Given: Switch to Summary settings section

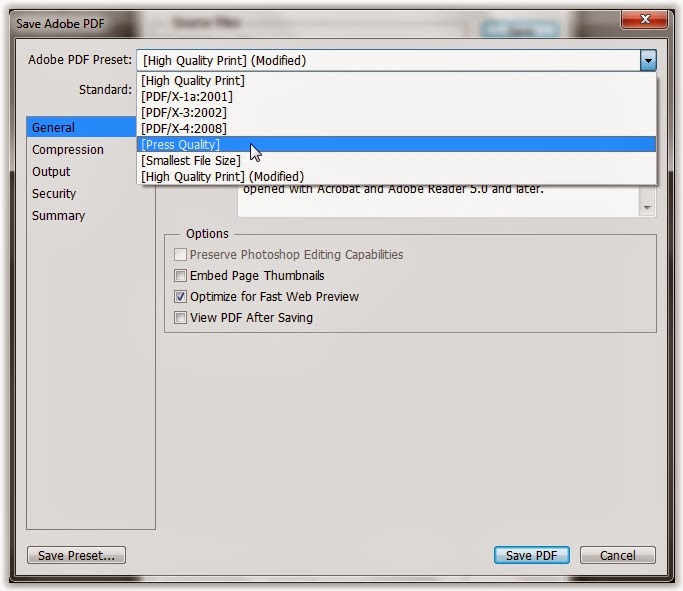Looking at the screenshot, I should (58, 216).
